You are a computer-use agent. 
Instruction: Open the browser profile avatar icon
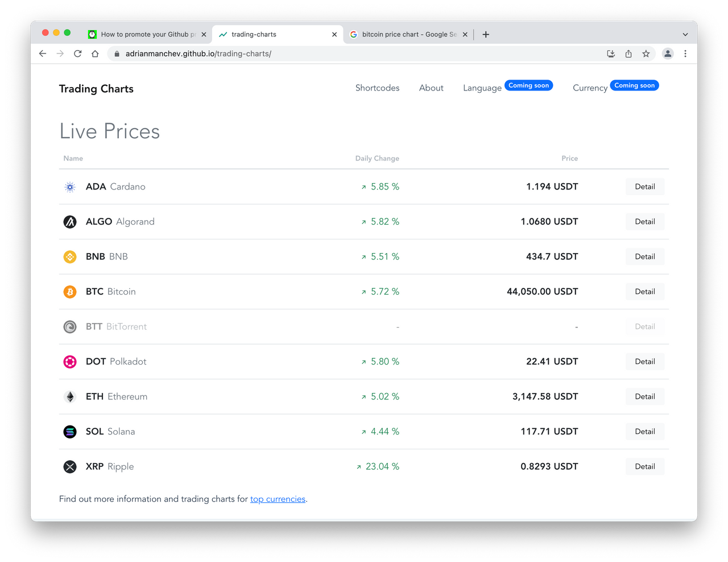668,53
